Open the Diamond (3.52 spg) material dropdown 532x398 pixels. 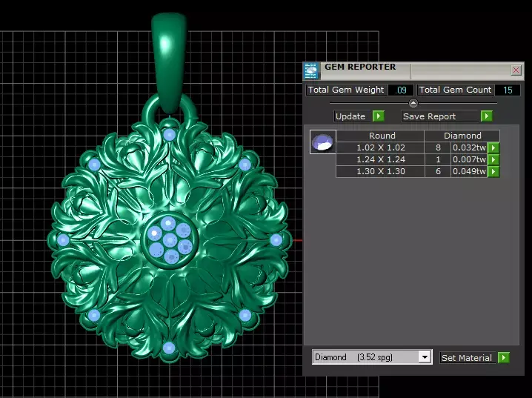click(425, 357)
